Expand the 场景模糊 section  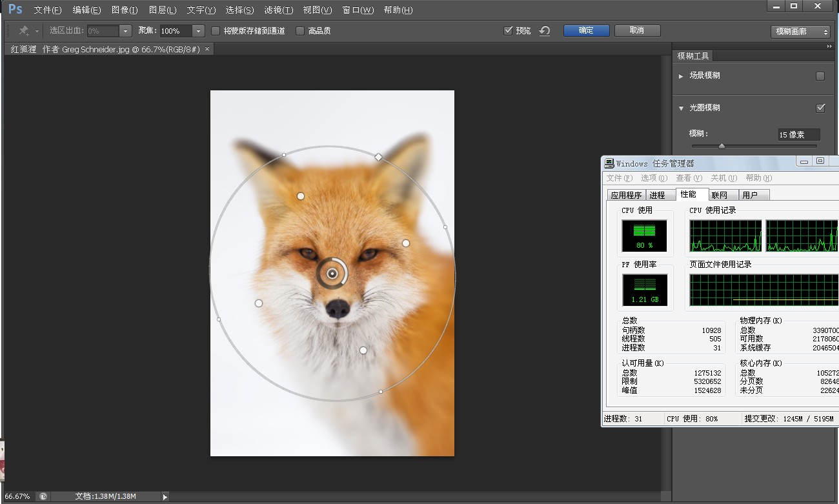[x=681, y=76]
